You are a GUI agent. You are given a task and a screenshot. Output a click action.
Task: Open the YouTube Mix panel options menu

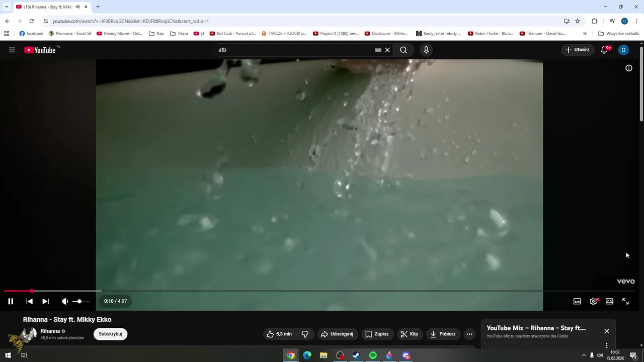coord(607,345)
